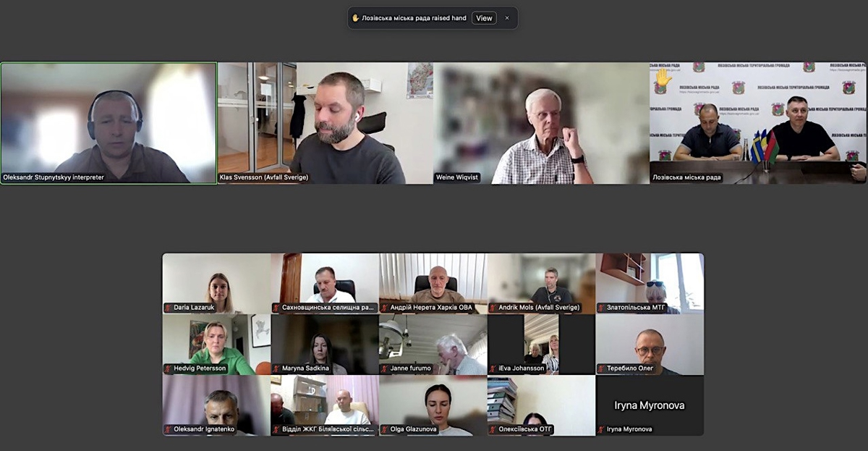Select Klas Svensson (Avfall Sverige) video tile
868x451 pixels.
[x=325, y=123]
